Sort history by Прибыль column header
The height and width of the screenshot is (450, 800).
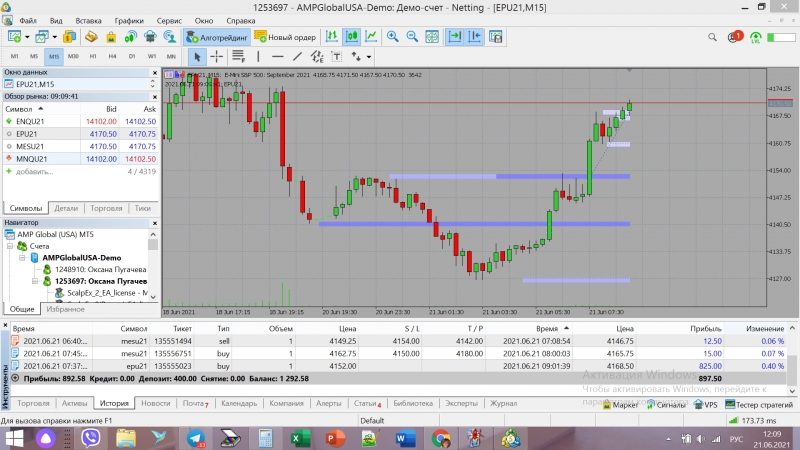pos(706,329)
